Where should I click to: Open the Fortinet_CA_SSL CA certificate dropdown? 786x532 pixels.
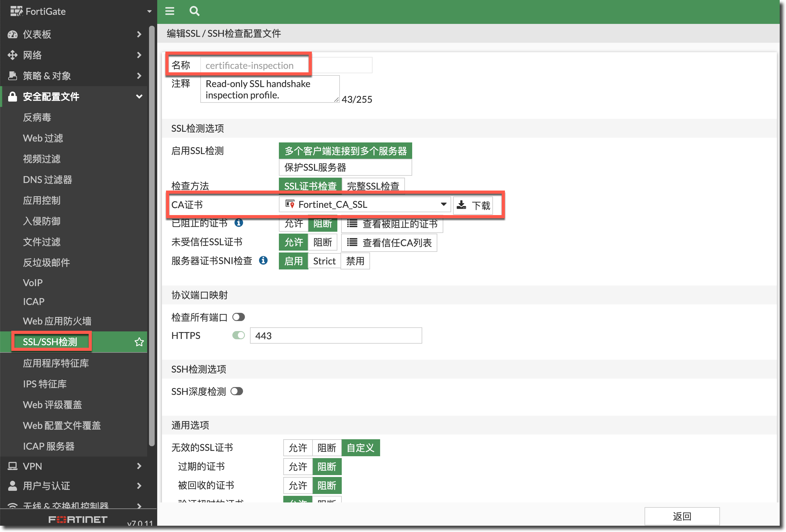coord(365,205)
